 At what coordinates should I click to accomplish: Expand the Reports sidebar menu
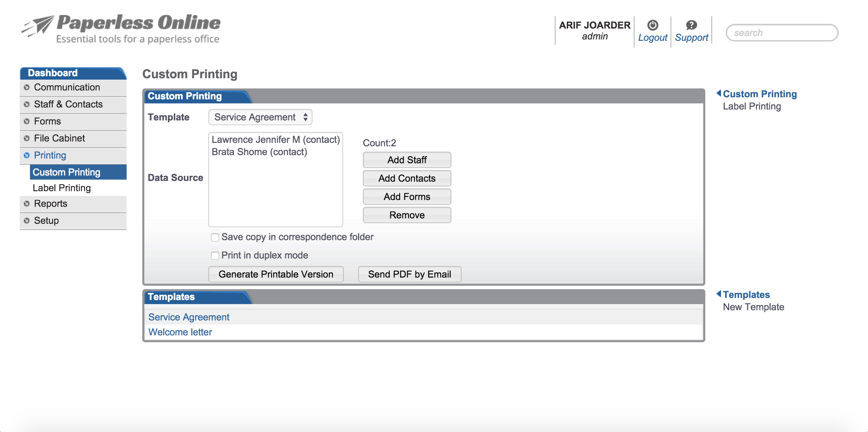[50, 204]
